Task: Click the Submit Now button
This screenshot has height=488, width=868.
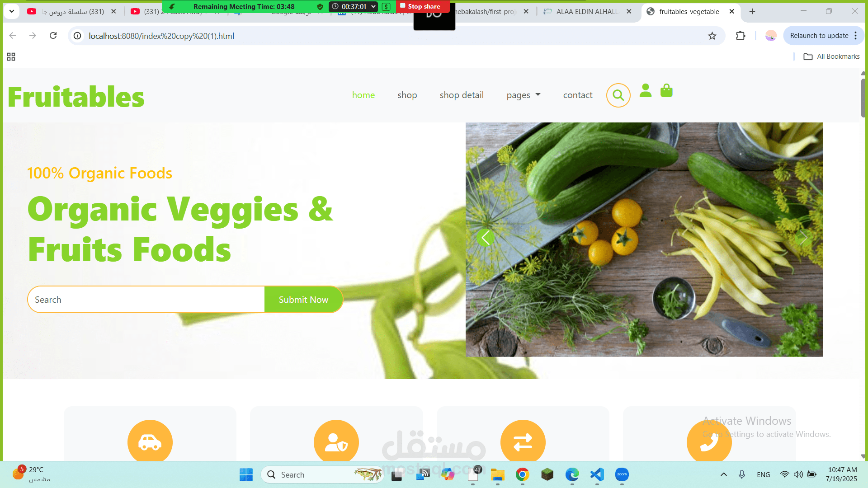Action: [x=303, y=300]
